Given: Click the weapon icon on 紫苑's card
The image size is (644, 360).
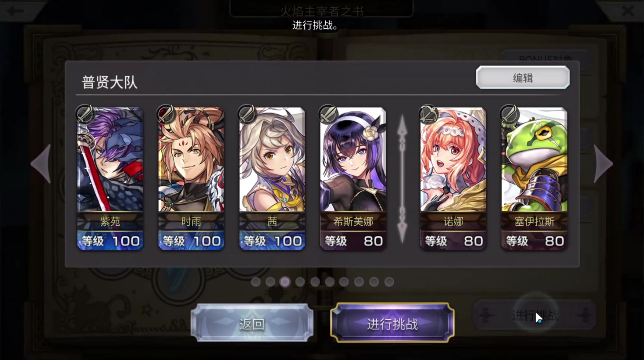Looking at the screenshot, I should [85, 114].
